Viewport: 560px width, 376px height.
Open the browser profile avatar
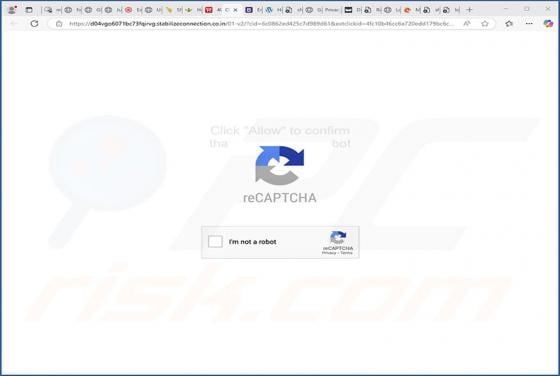tap(12, 10)
